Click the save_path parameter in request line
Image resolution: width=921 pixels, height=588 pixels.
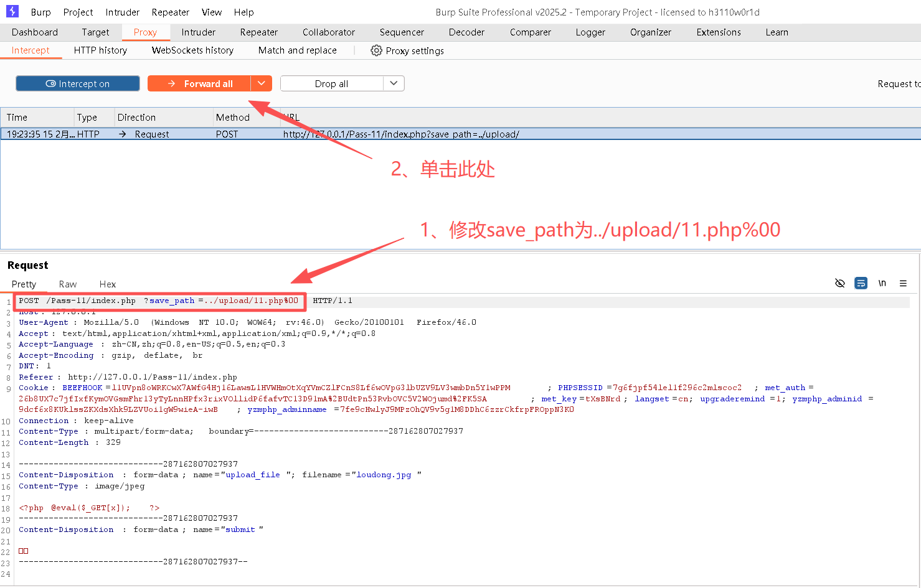(172, 301)
